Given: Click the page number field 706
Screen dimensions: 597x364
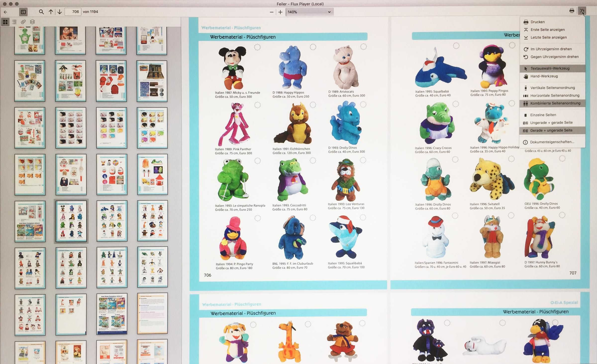Looking at the screenshot, I should coord(73,12).
